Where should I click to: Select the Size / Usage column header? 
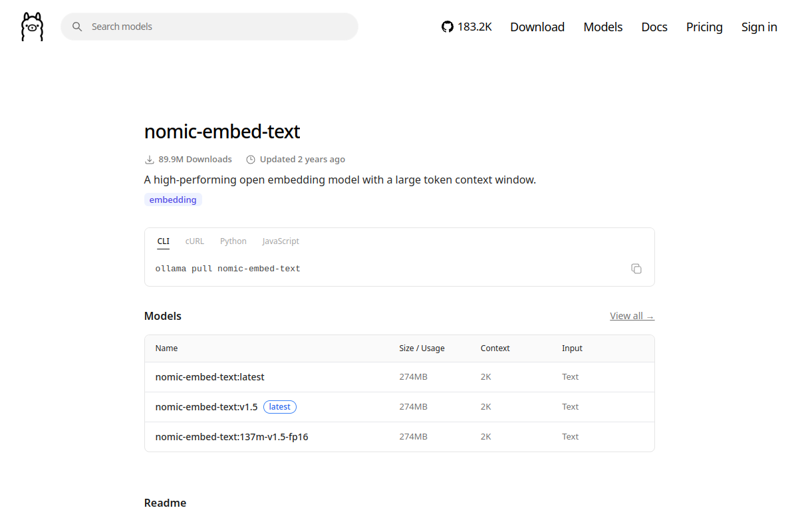coord(422,348)
